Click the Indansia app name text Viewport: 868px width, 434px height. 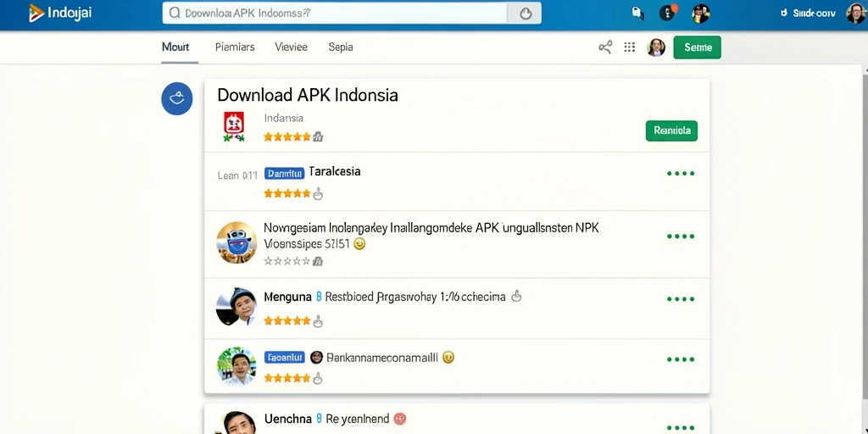[283, 118]
